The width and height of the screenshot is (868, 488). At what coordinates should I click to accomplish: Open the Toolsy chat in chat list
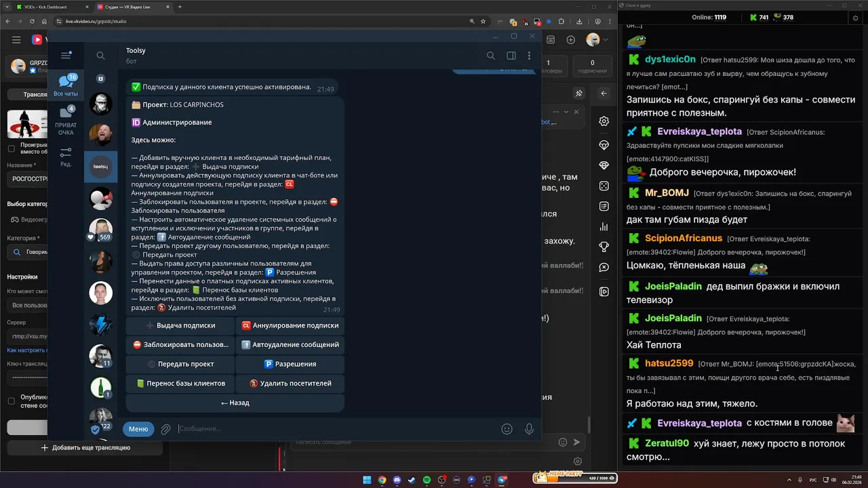(x=100, y=166)
